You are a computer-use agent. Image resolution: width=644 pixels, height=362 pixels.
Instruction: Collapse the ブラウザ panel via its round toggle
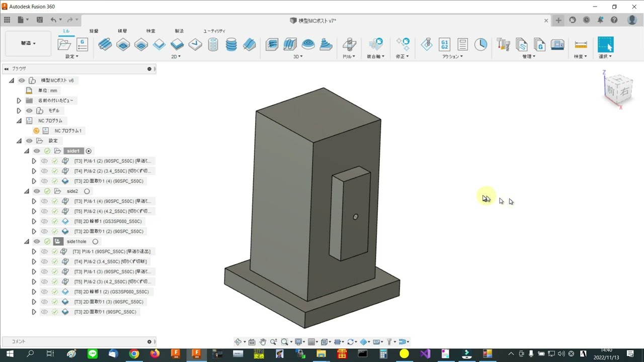point(149,69)
